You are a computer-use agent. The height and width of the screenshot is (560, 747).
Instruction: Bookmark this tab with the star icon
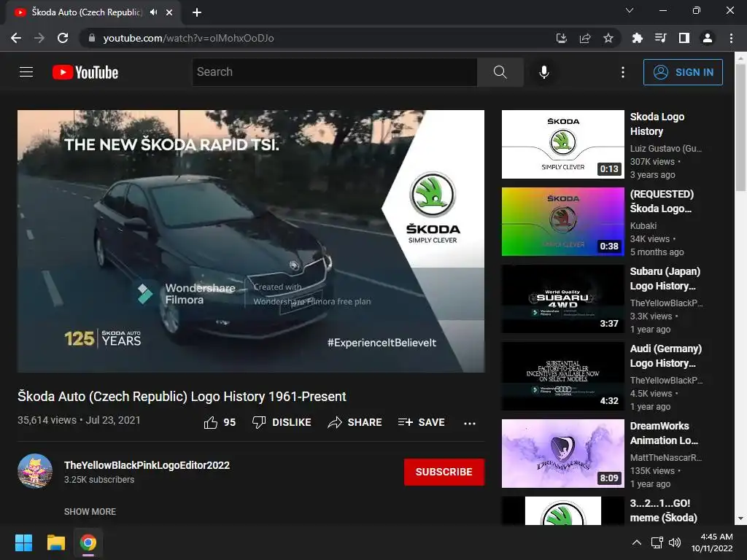608,38
